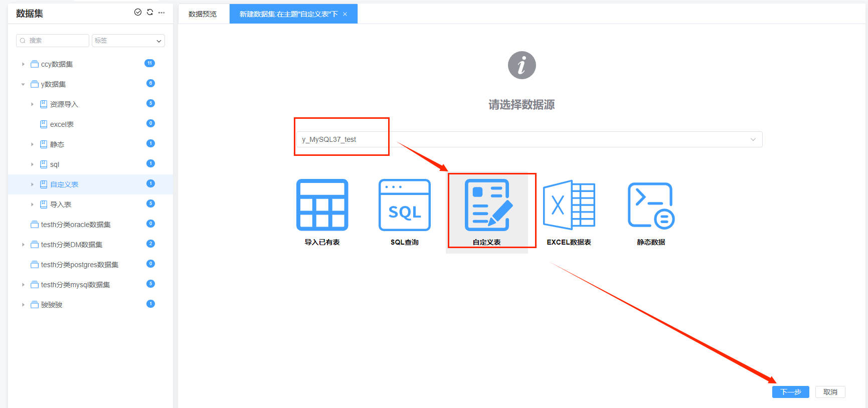Screen dimensions: 868x408
Task: Close the 新建数据集 tab
Action: 345,14
